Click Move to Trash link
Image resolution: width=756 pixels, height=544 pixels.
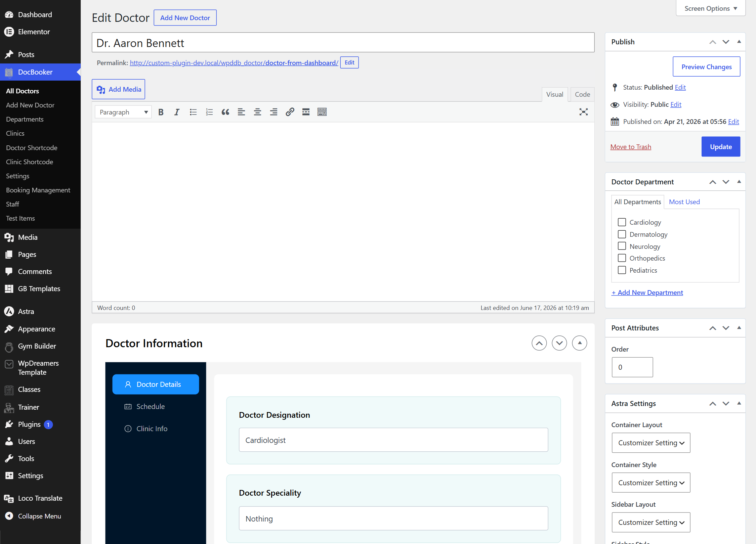tap(631, 147)
